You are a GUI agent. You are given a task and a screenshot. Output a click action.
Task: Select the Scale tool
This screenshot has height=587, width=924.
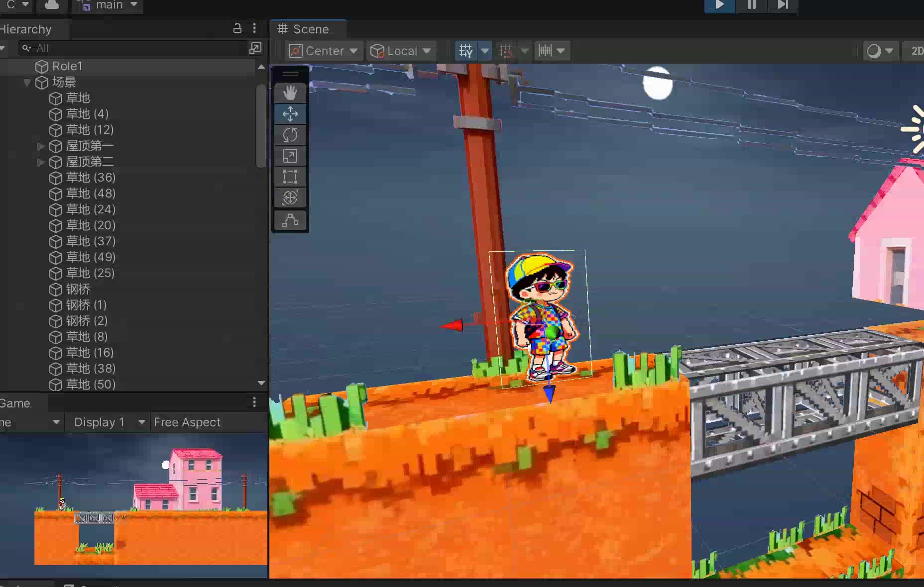290,156
